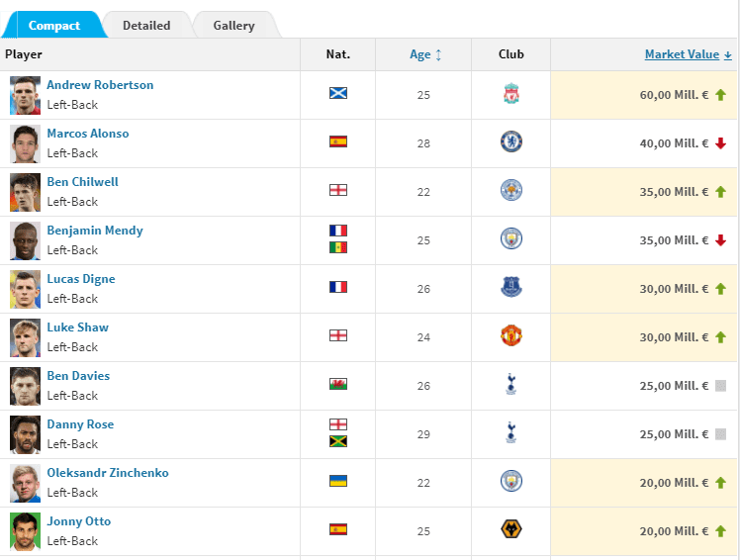Viewport: 740px width, 560px height.
Task: Click the Ukraine flag beside Oleksandr Zinchenko
Action: 338,481
